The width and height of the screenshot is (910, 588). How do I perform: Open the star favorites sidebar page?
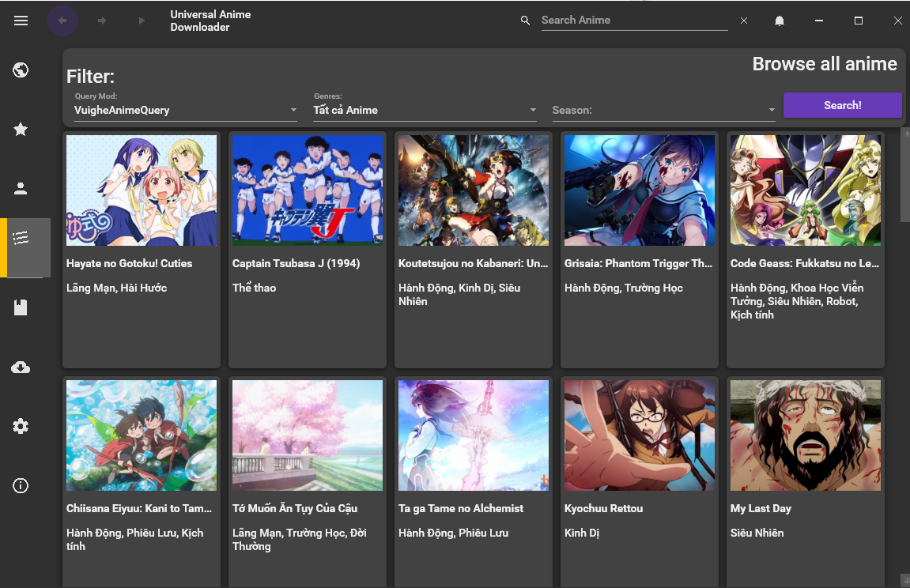point(21,130)
